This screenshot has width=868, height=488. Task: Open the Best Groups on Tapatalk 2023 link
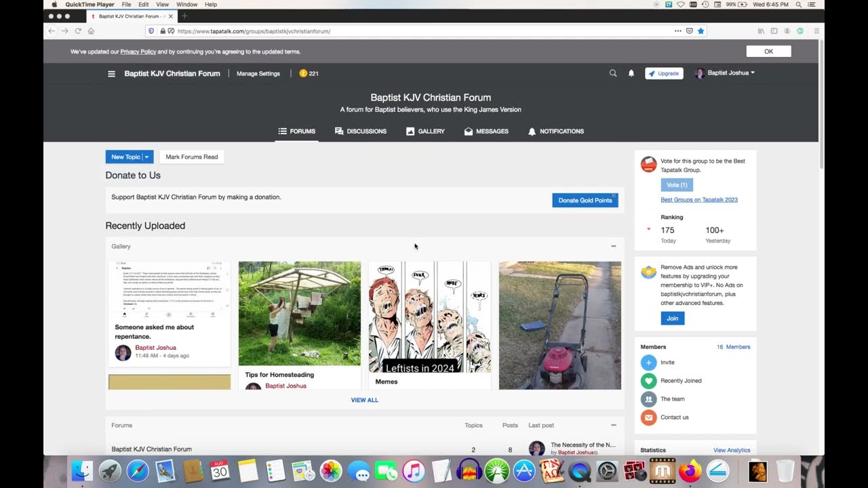pyautogui.click(x=699, y=200)
